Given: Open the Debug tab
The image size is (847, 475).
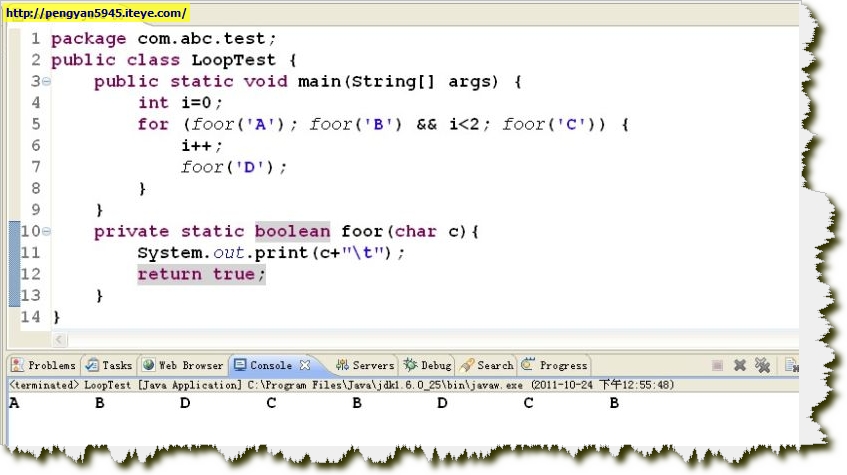Looking at the screenshot, I should pyautogui.click(x=428, y=365).
